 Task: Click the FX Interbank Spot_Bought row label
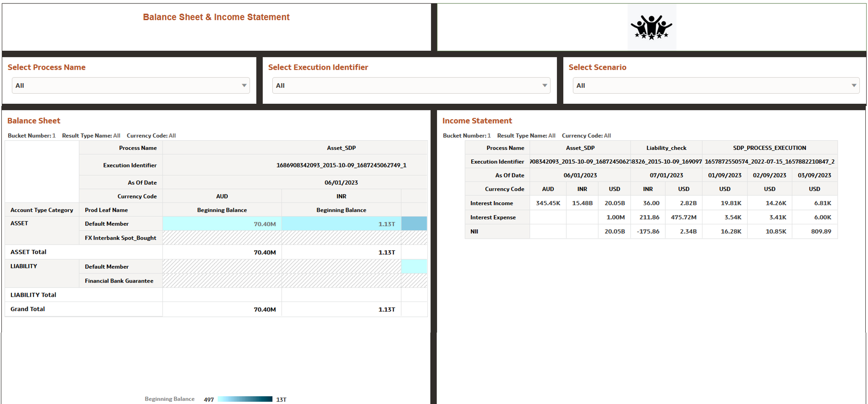[x=120, y=238]
